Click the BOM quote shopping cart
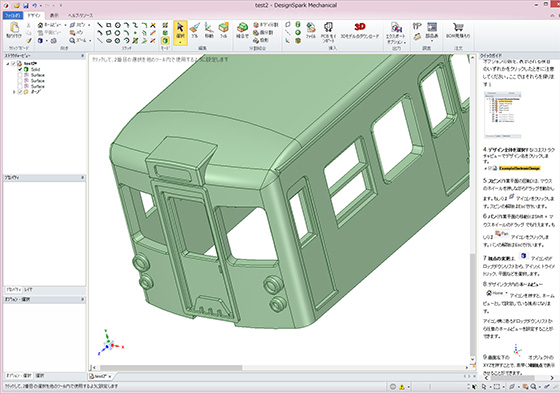Viewport: 560px width, 394px height. pyautogui.click(x=458, y=31)
